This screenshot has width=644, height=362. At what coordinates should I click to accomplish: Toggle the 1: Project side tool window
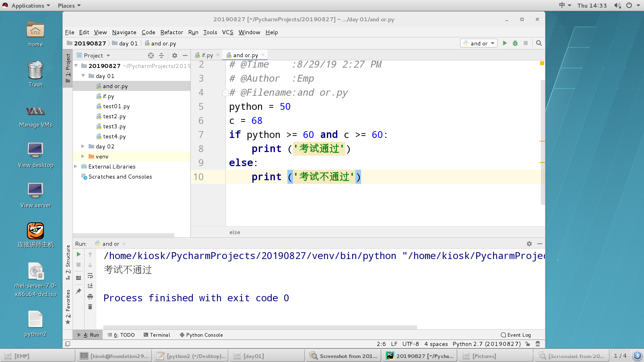tap(68, 68)
